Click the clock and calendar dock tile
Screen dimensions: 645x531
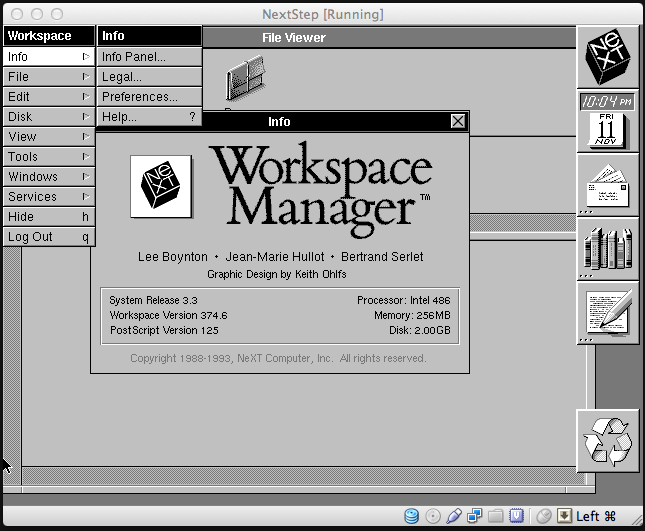(608, 121)
